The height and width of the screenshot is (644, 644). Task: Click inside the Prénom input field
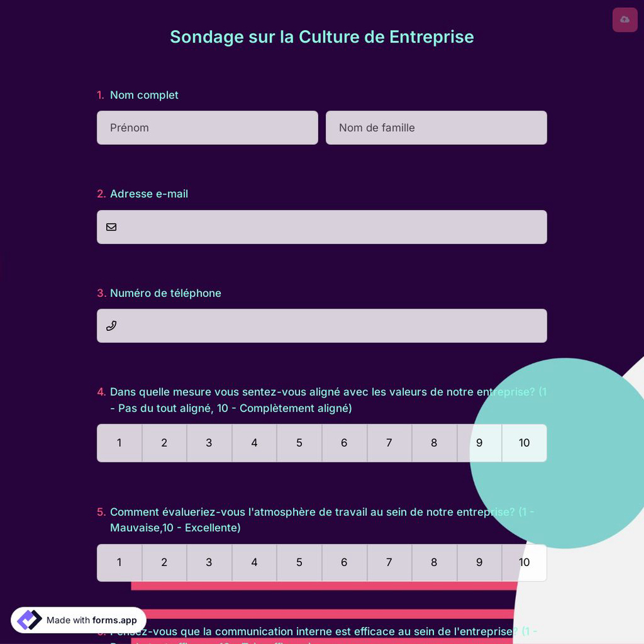tap(207, 128)
